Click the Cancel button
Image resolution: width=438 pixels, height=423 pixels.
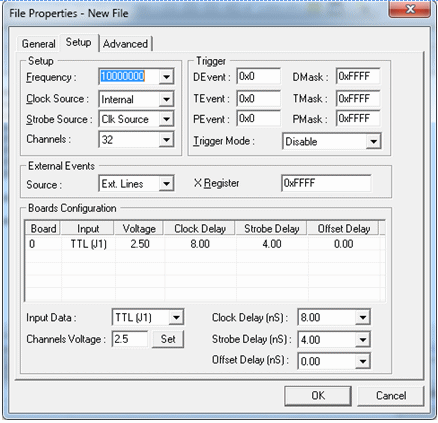(391, 396)
